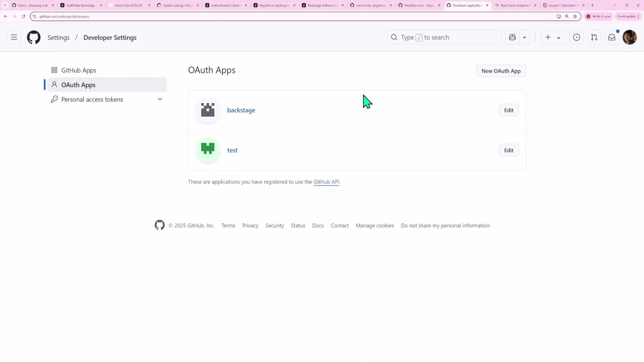Click the backstage app identicon
Screen dimensions: 644x362
tap(208, 110)
